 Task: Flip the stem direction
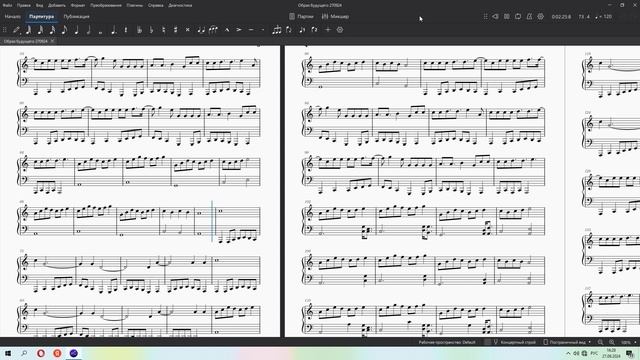point(289,29)
